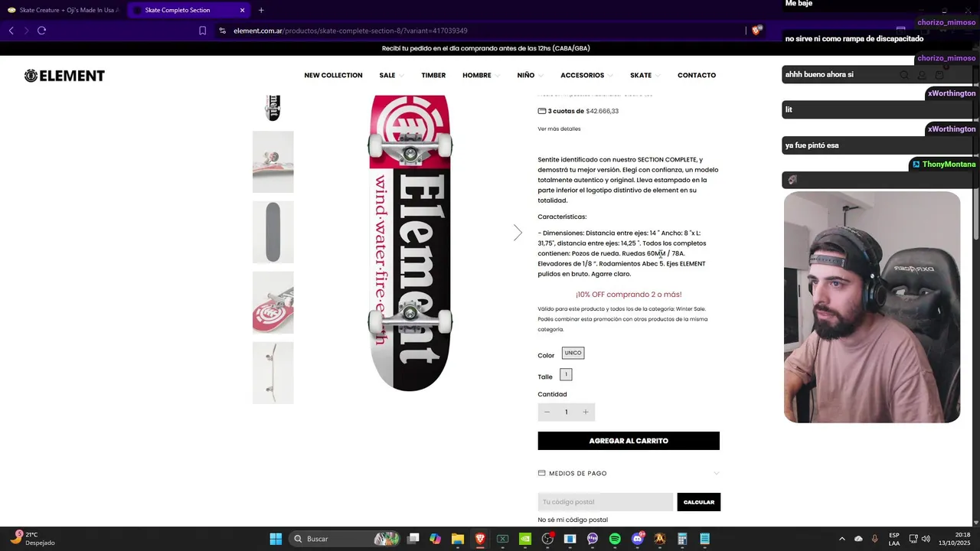Click the Tu código postal input field
The width and height of the screenshot is (980, 551).
[605, 502]
